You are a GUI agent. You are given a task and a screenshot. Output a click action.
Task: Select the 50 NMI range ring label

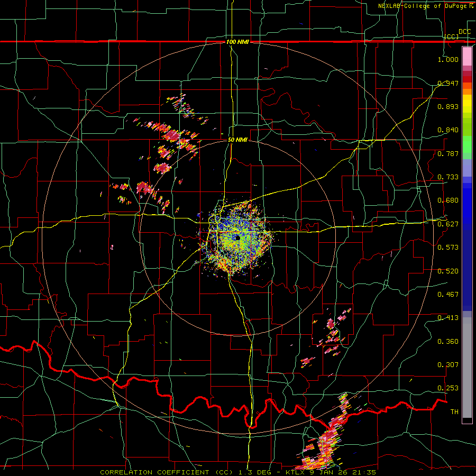[x=237, y=140]
